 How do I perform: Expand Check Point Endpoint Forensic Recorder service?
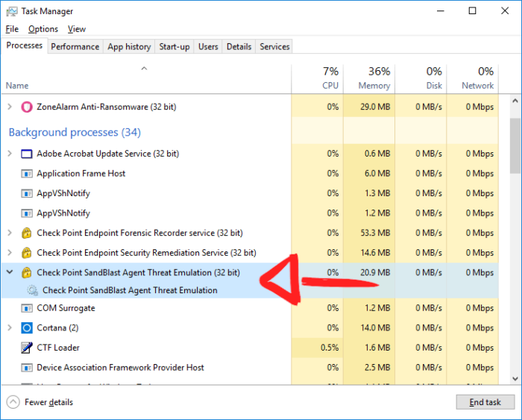coord(10,233)
